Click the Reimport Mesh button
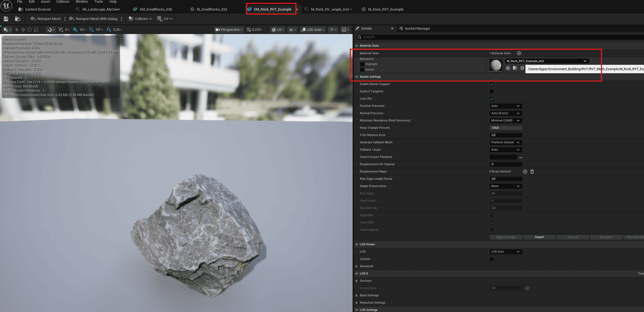This screenshot has height=312, width=644. pyautogui.click(x=45, y=19)
